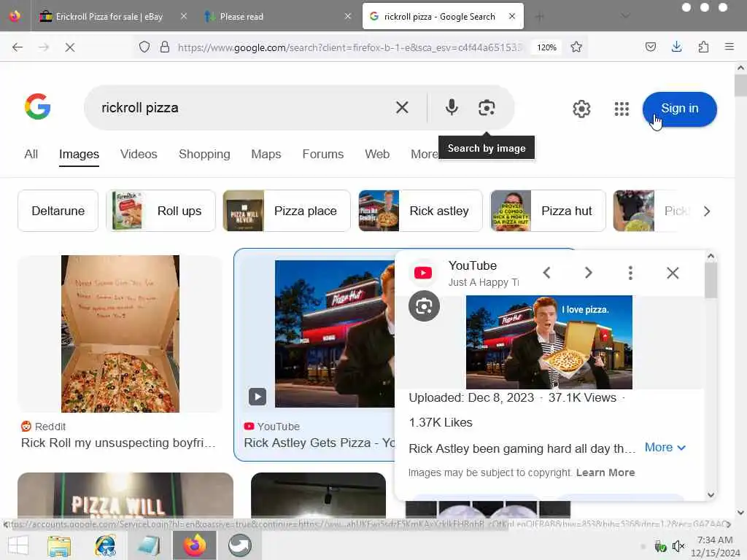
Task: Open Rick Roll my unsuspecting boyfriend Reddit result
Action: pos(118,443)
